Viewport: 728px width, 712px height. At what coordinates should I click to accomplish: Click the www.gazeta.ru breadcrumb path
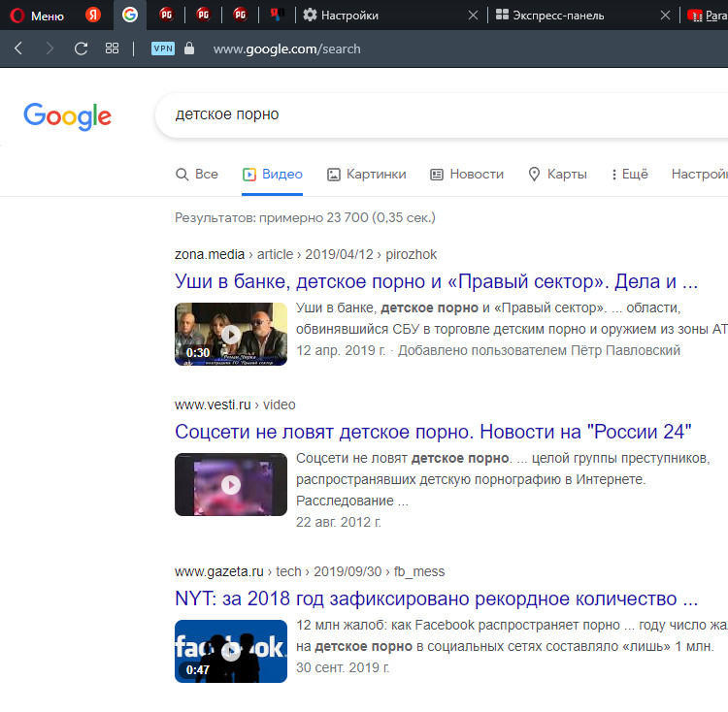310,571
